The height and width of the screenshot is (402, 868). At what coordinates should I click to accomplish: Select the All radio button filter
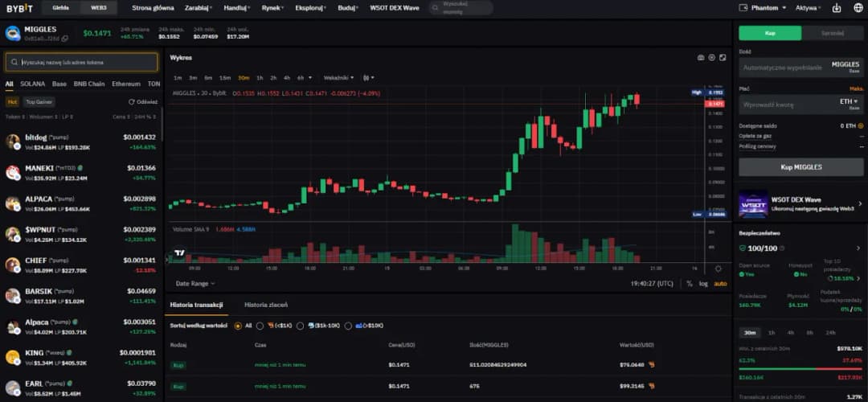click(238, 326)
